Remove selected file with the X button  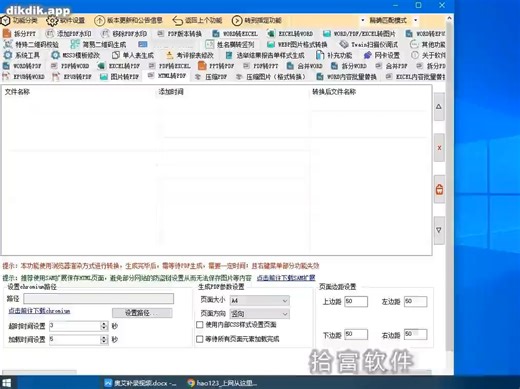tap(439, 148)
